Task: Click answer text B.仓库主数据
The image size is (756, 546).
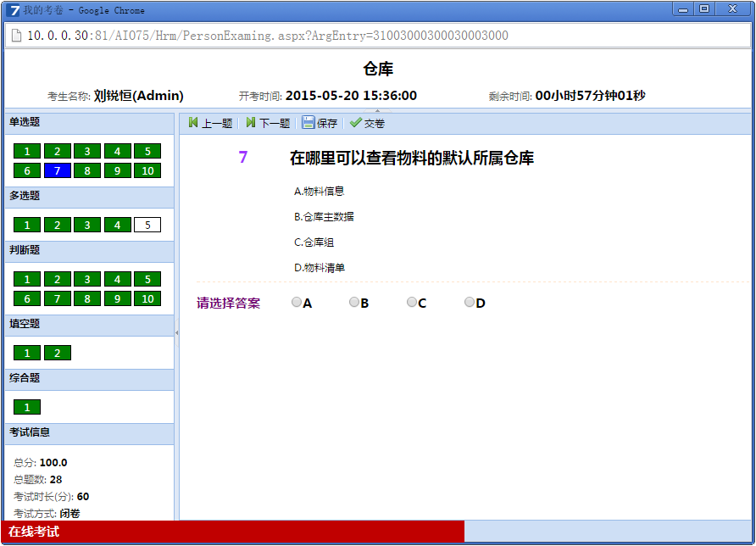Action: click(324, 217)
